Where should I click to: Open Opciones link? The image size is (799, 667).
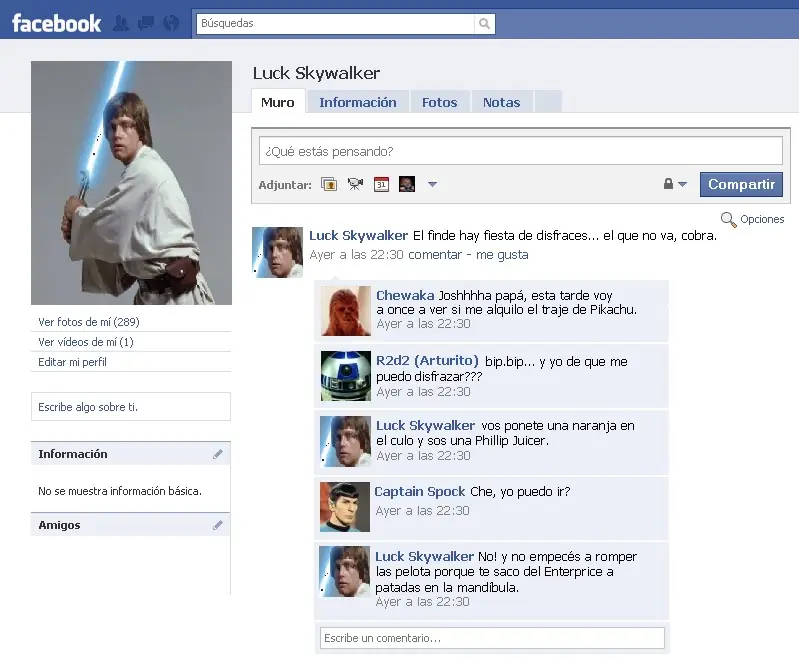[x=762, y=219]
